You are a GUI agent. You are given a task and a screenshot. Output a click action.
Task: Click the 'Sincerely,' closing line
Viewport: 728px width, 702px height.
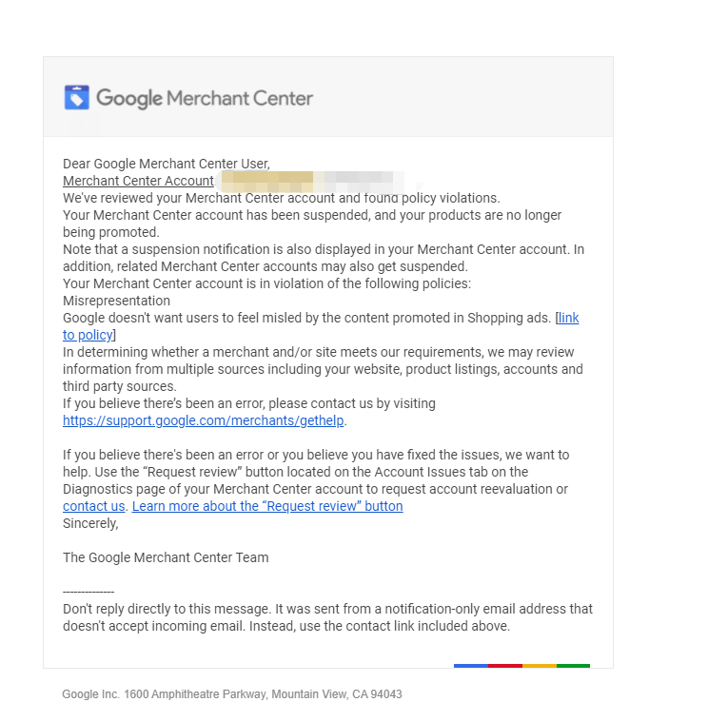point(90,523)
